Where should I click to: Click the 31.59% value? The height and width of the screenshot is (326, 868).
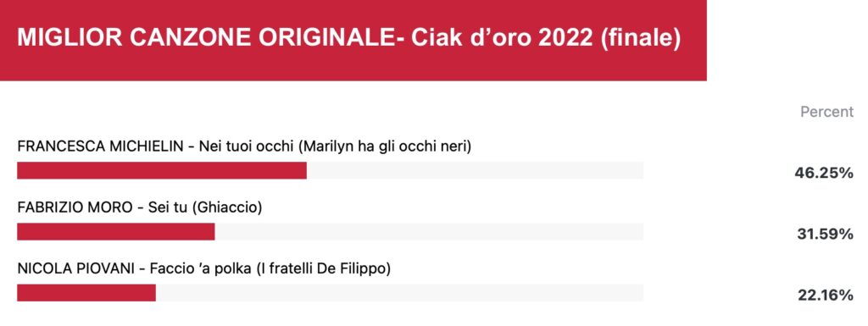tap(825, 235)
